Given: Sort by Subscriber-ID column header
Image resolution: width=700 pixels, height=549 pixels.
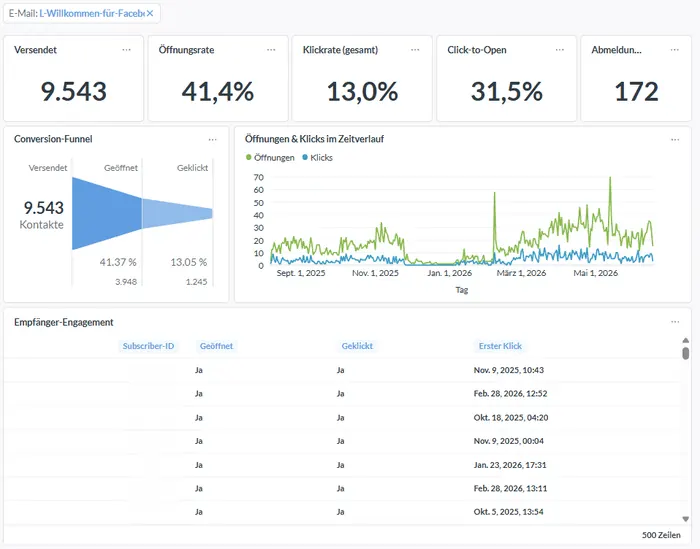Looking at the screenshot, I should 148,346.
